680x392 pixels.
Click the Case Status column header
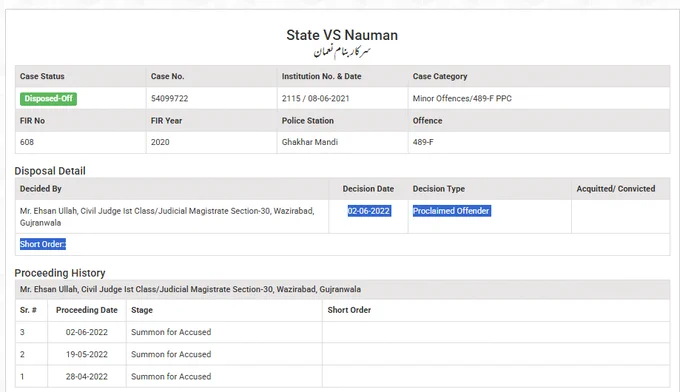coord(42,76)
